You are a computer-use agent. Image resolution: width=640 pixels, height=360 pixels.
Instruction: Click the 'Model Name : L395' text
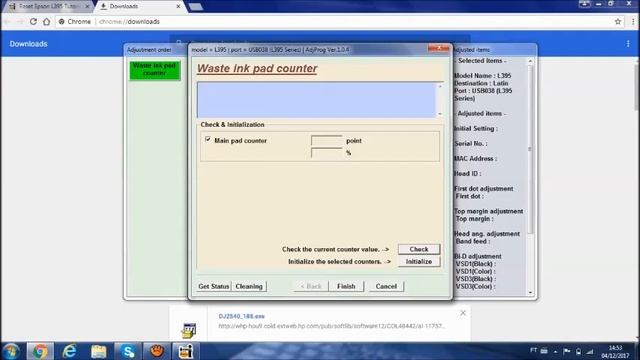(x=482, y=76)
